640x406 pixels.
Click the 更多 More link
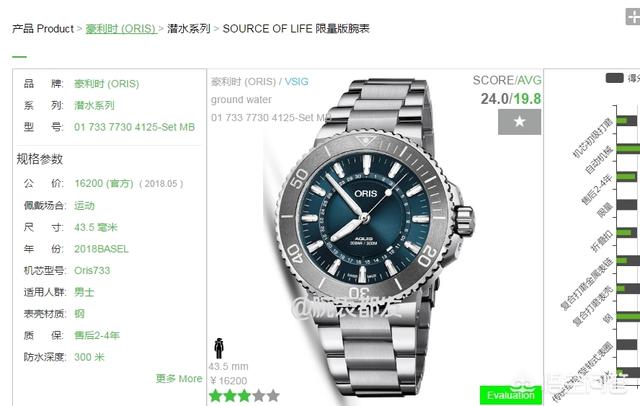click(179, 379)
